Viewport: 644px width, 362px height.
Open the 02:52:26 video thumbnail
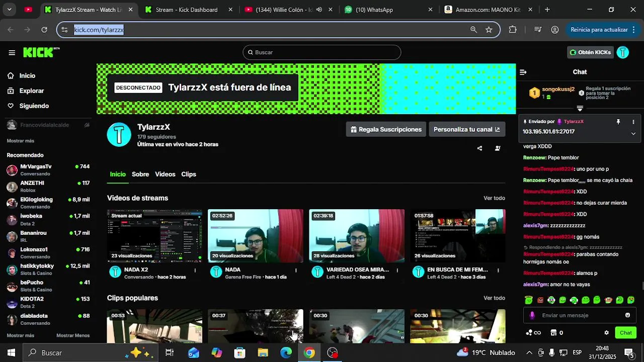point(256,236)
